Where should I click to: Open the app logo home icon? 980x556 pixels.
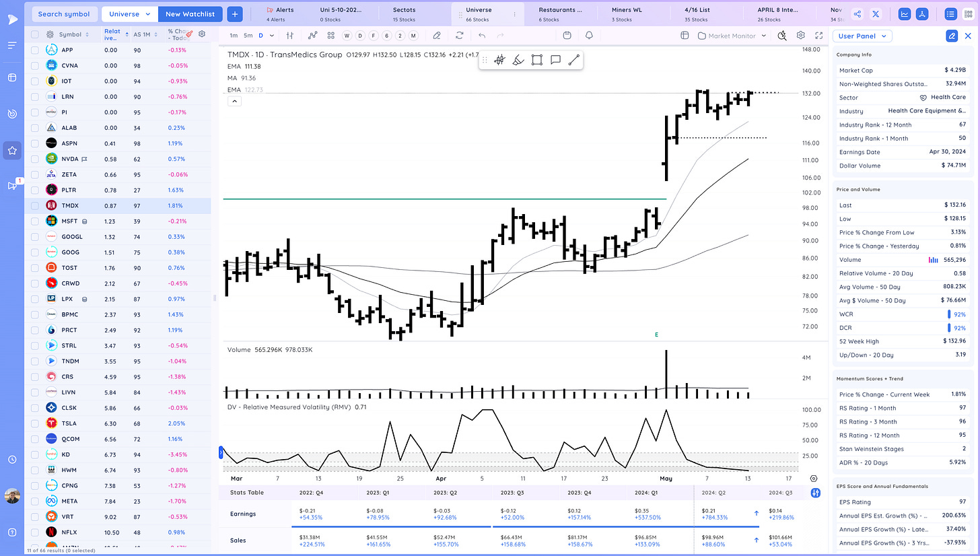12,19
